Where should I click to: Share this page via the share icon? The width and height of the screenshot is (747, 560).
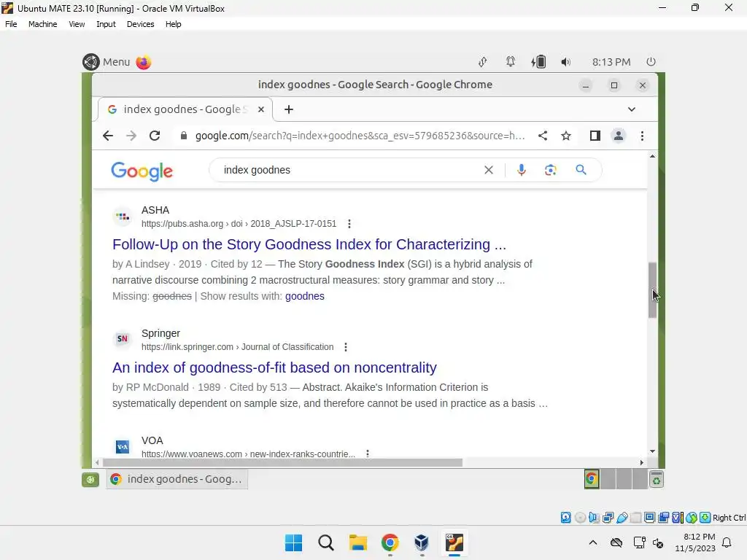pos(543,136)
